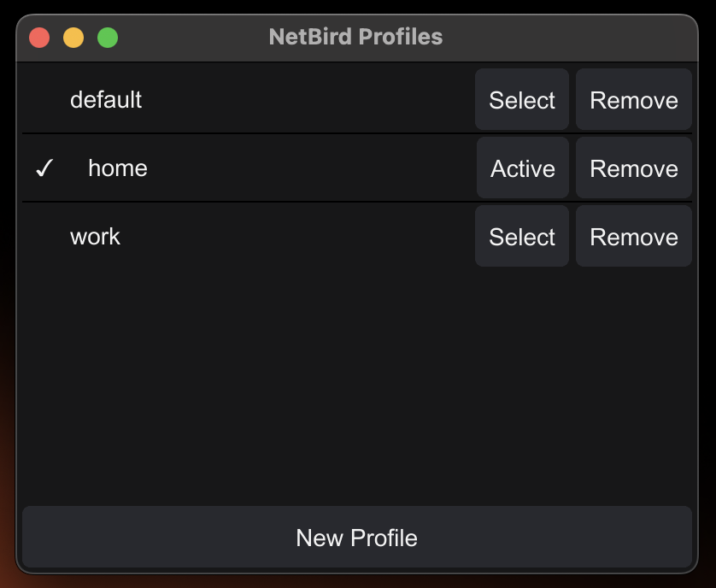This screenshot has width=716, height=588.
Task: Create a New Profile
Action: 356,538
